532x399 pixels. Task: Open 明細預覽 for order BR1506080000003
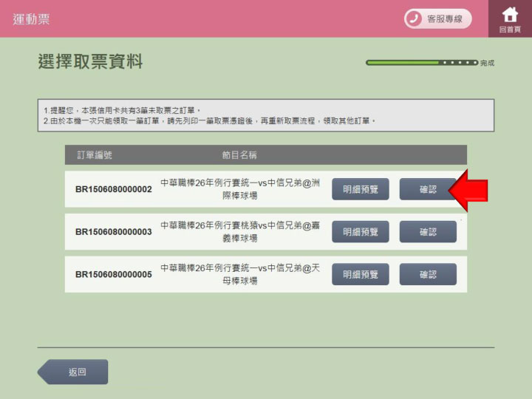tap(361, 232)
